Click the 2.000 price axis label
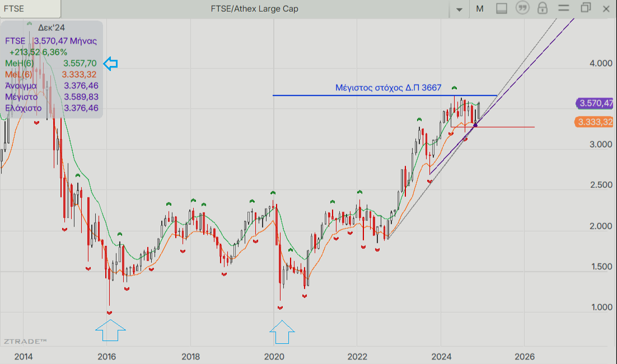617x364 pixels. (x=601, y=226)
